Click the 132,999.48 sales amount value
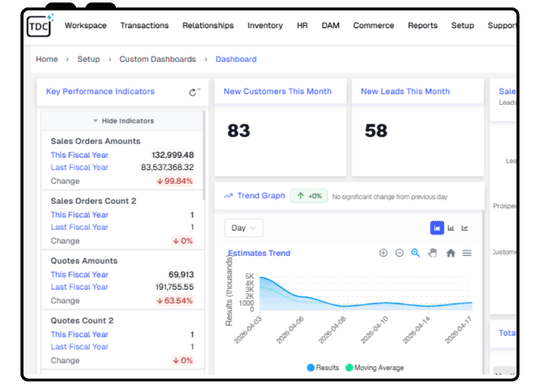Screen dimensions: 540x384 [173, 155]
